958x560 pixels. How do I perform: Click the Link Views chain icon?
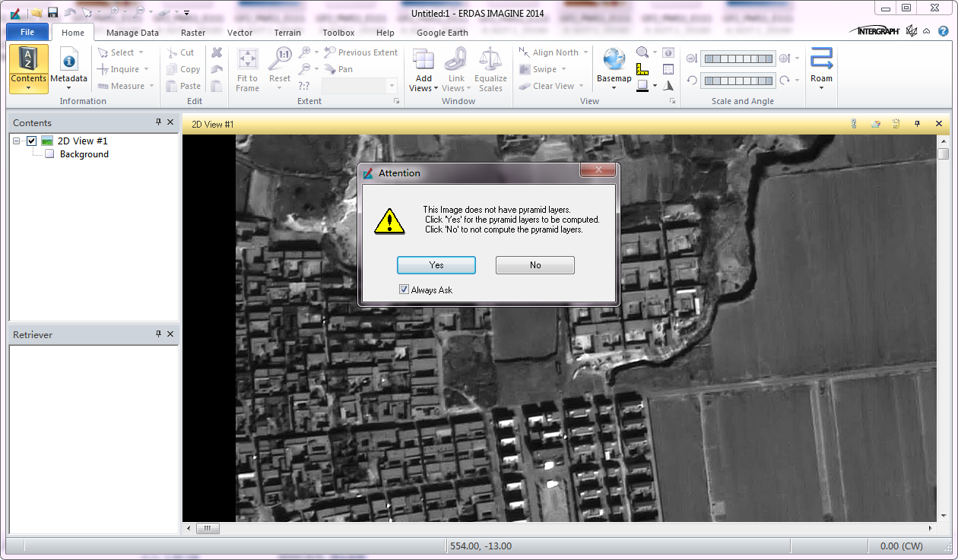tap(455, 59)
